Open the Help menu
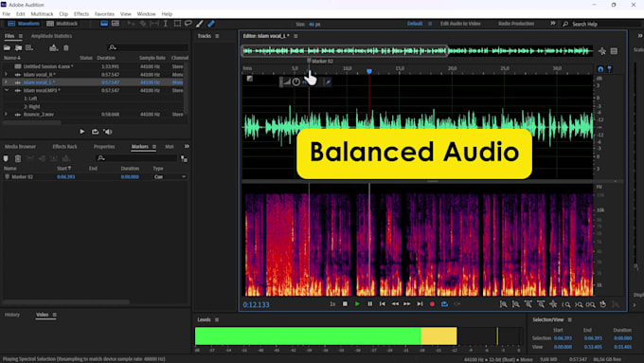Image resolution: width=644 pixels, height=363 pixels. point(167,14)
